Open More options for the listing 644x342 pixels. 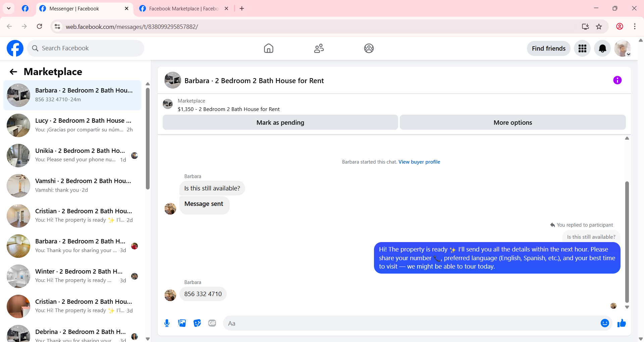(x=513, y=122)
